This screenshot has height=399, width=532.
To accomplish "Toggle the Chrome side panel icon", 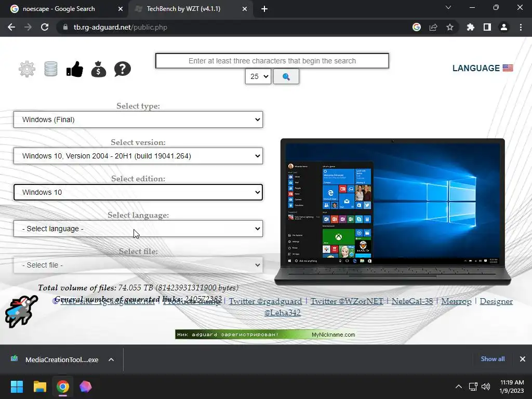I will click(x=487, y=27).
